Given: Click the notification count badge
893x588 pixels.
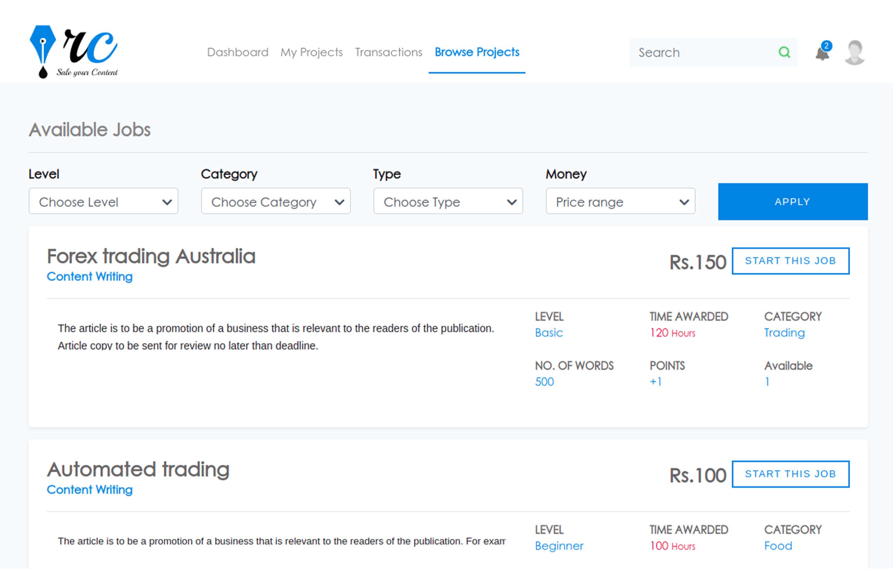Looking at the screenshot, I should coord(826,46).
